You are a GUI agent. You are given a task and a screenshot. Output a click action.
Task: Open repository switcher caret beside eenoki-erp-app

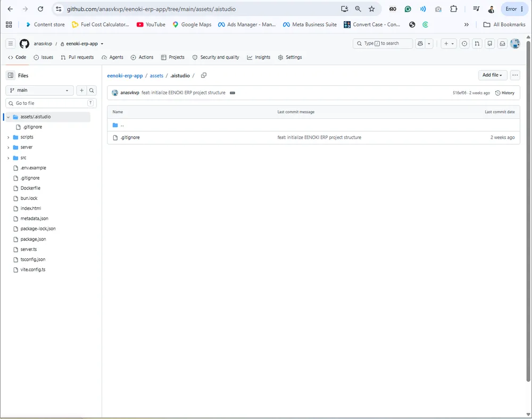coord(102,44)
